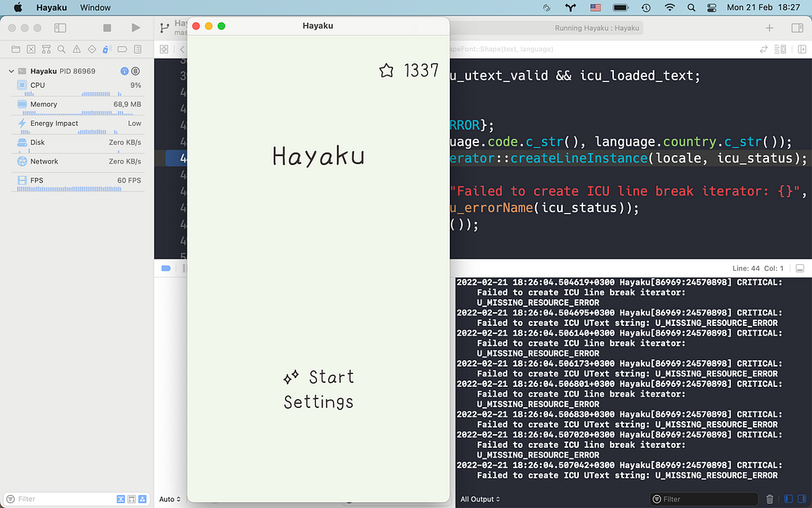
Task: Hide the debug area
Action: tap(800, 268)
